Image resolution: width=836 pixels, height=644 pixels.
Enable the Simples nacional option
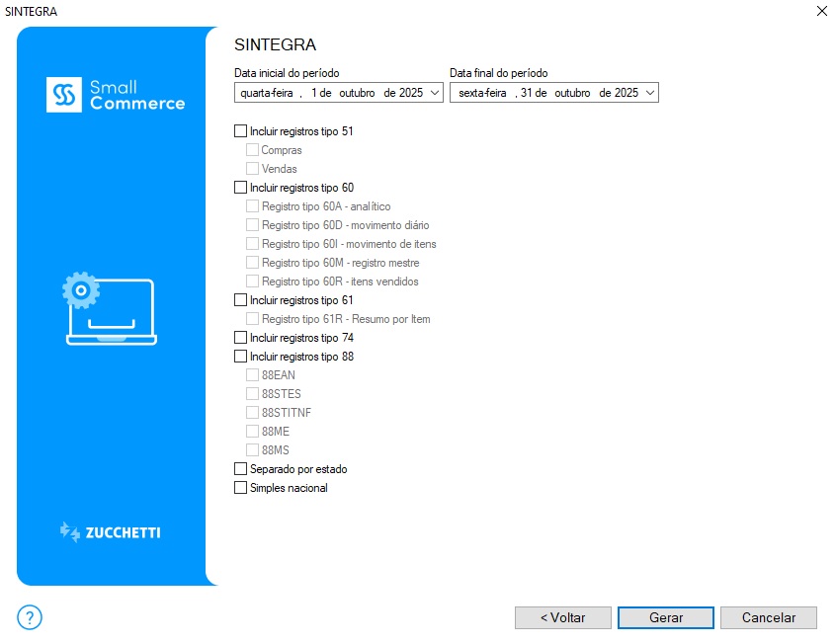(240, 488)
